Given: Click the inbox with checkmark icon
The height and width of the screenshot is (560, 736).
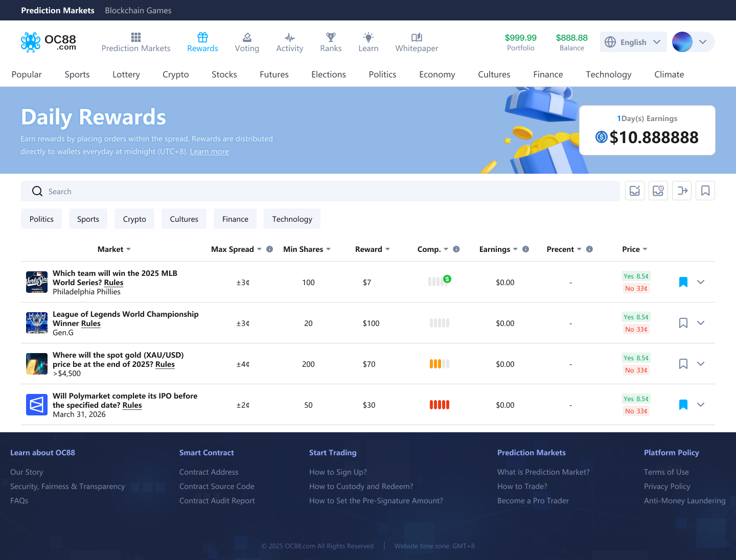Looking at the screenshot, I should (635, 191).
